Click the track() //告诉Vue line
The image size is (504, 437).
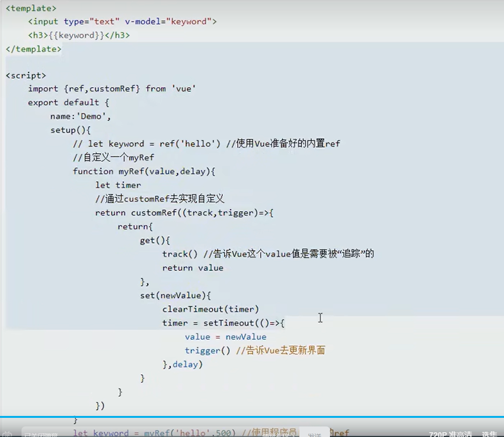point(268,254)
